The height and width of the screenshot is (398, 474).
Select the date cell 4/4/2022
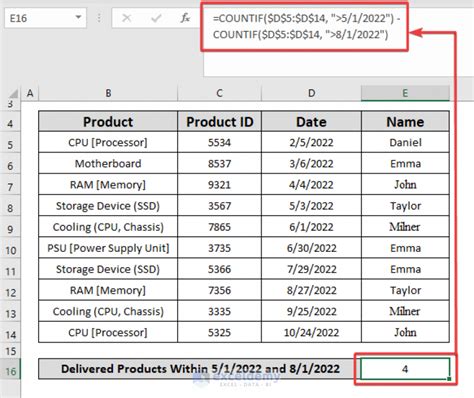311,185
